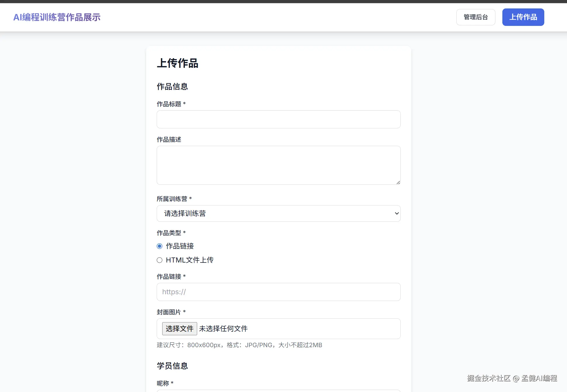Click the AI编程训练营作品展示 site title
The height and width of the screenshot is (392, 567).
57,17
